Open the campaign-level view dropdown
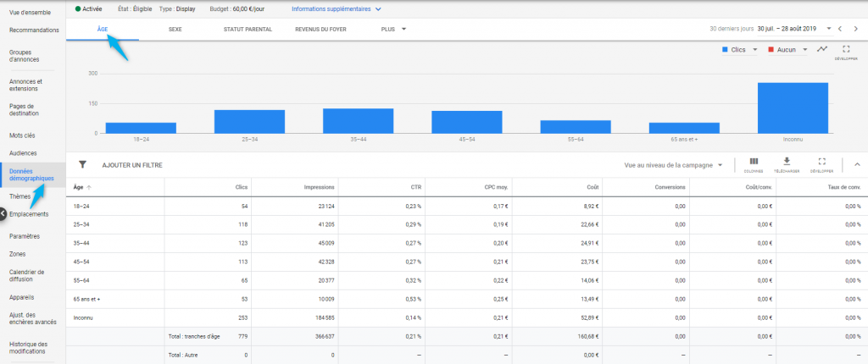This screenshot has height=364, width=868. coord(673,165)
